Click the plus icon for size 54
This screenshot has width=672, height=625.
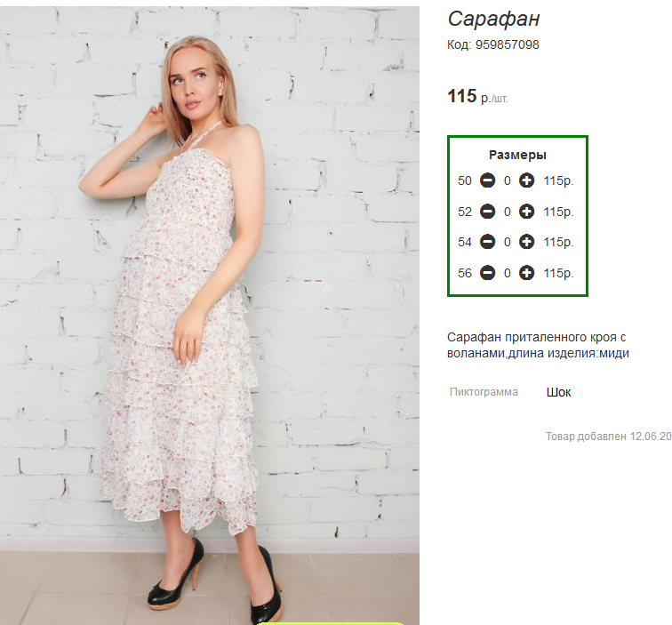(x=526, y=242)
